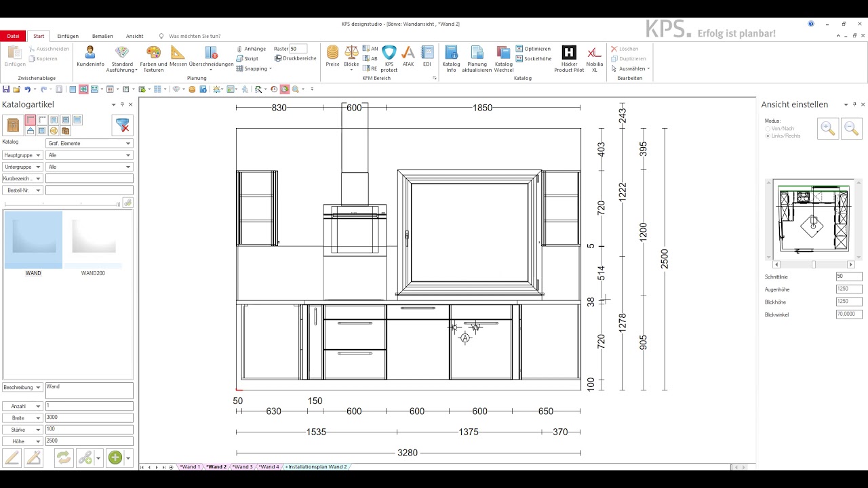
Task: Toggle the highlighted clock-arrow icon in quick toolbar
Action: point(285,89)
